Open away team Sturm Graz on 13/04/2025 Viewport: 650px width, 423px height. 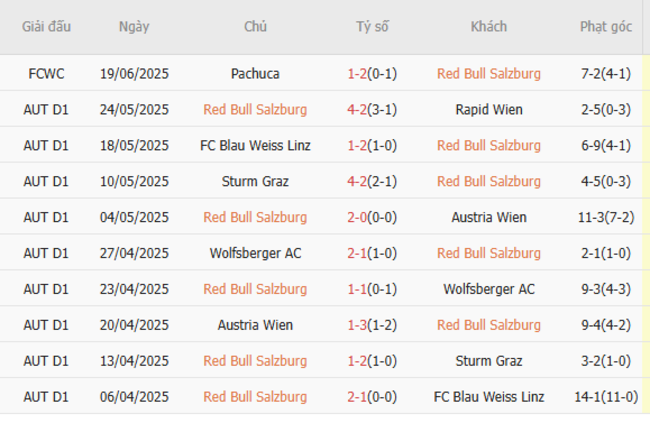tap(489, 361)
